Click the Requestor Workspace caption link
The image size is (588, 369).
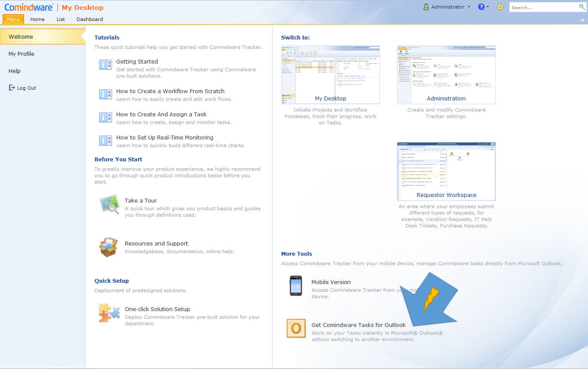(x=446, y=195)
